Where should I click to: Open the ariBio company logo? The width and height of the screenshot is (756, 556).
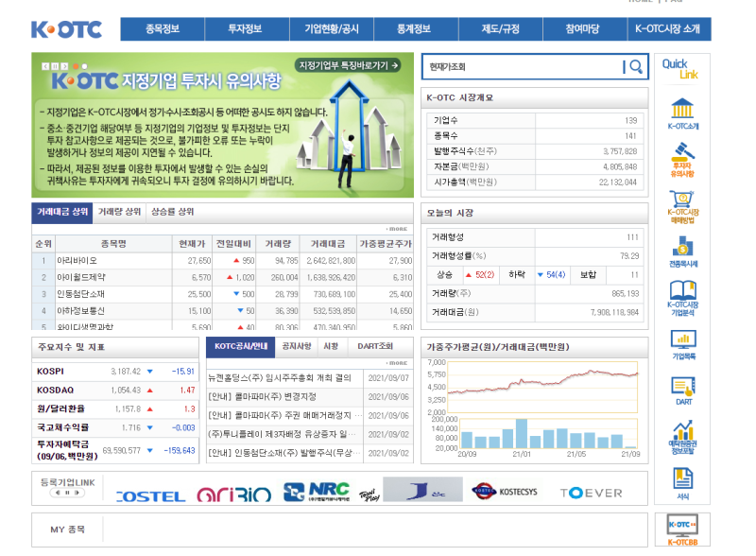pos(234,495)
